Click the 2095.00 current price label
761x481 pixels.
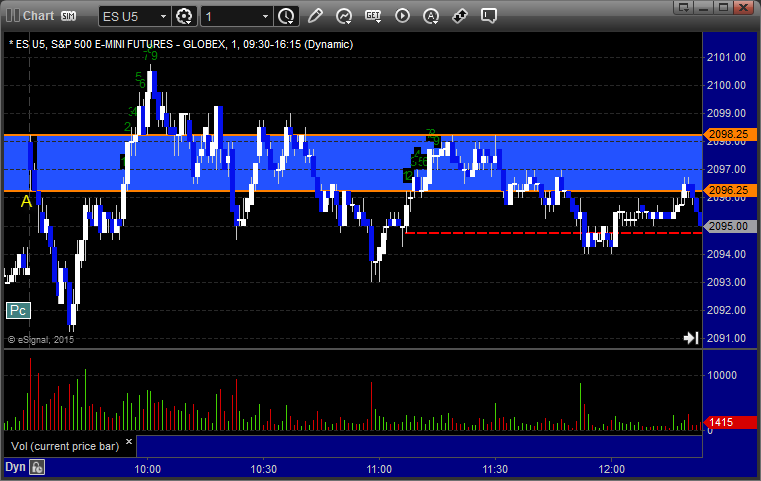pyautogui.click(x=730, y=226)
